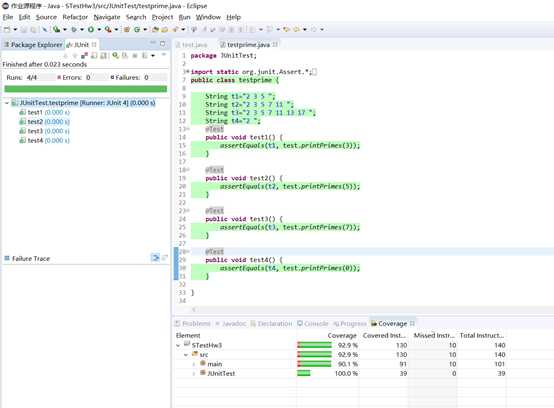Open the Debug configurations dropdown arrow
The width and height of the screenshot is (554, 408).
(x=82, y=30)
